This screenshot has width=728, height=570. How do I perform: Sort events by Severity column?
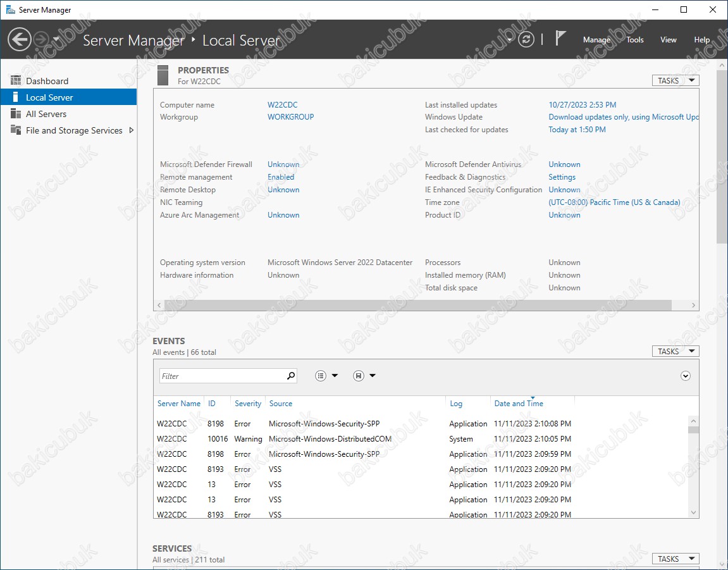coord(248,404)
